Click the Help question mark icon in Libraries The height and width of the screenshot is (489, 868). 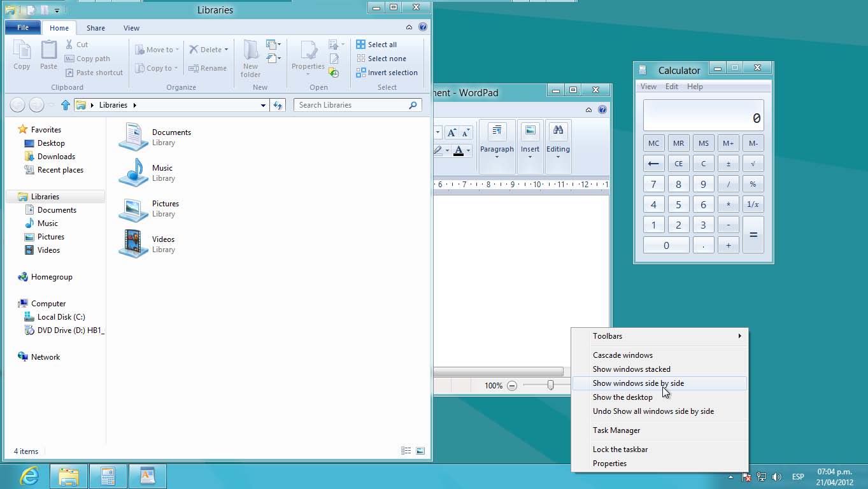click(x=422, y=27)
